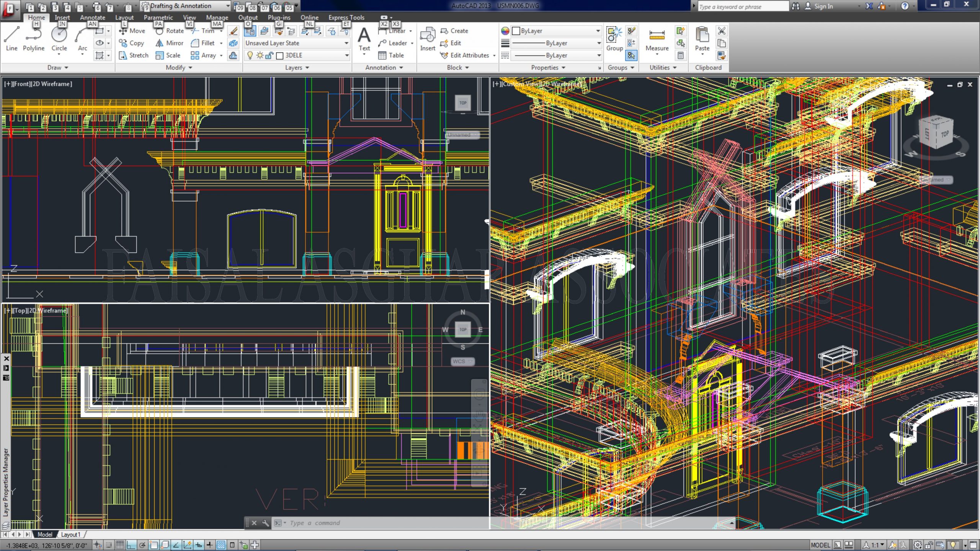Toggle Polar Tracking in status bar

[x=142, y=545]
